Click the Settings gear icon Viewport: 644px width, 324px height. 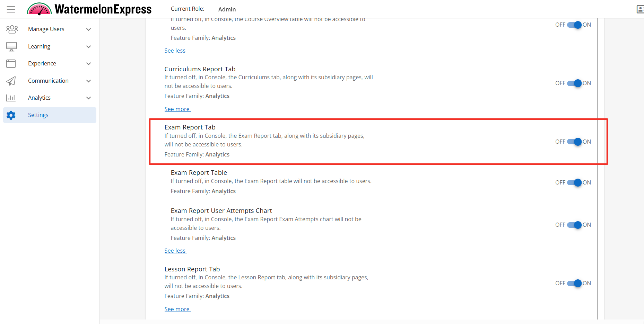11,115
